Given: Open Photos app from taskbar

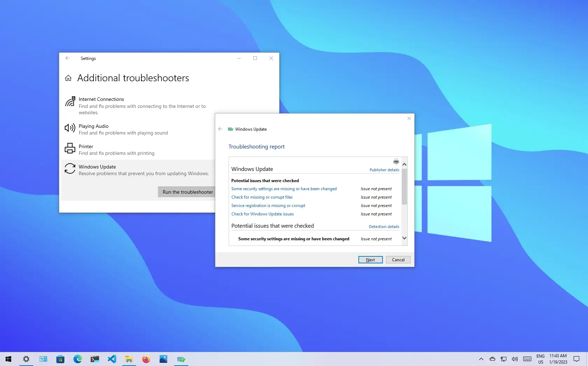Looking at the screenshot, I should click(x=163, y=359).
